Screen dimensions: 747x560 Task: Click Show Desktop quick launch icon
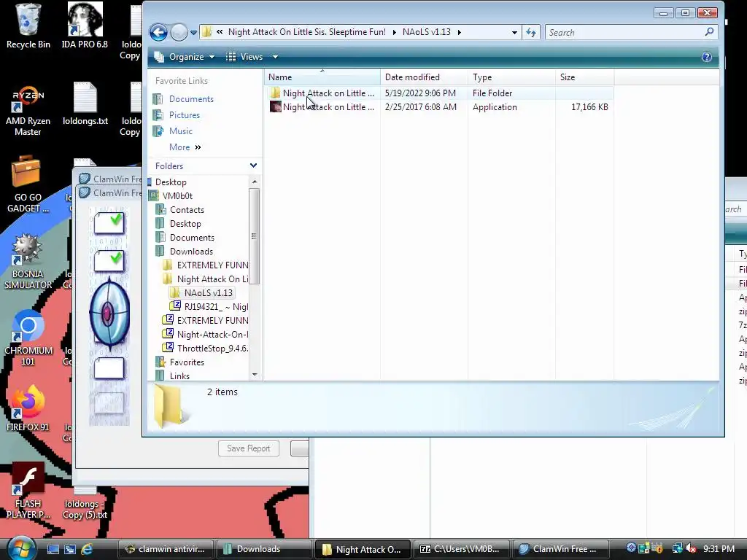coord(53,549)
